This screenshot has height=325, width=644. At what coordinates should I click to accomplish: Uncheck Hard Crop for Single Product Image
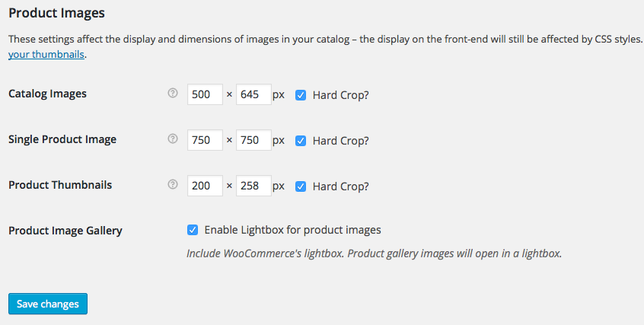(301, 141)
